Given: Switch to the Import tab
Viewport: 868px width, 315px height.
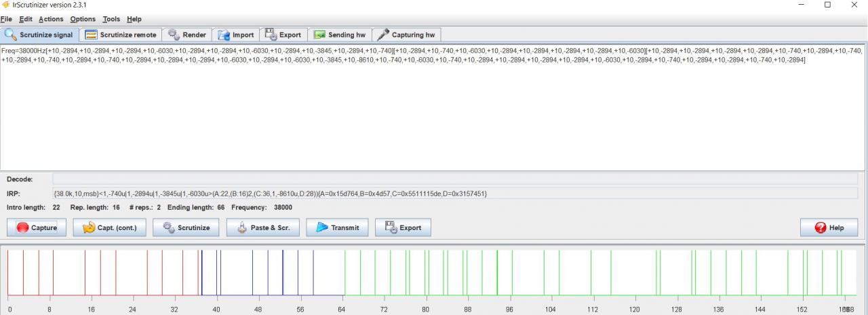Looking at the screenshot, I should [x=235, y=35].
